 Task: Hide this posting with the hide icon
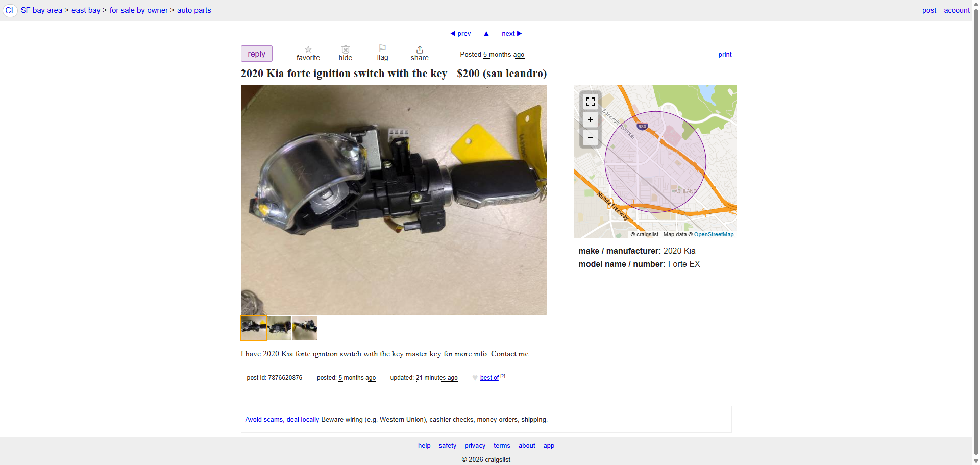pos(346,50)
